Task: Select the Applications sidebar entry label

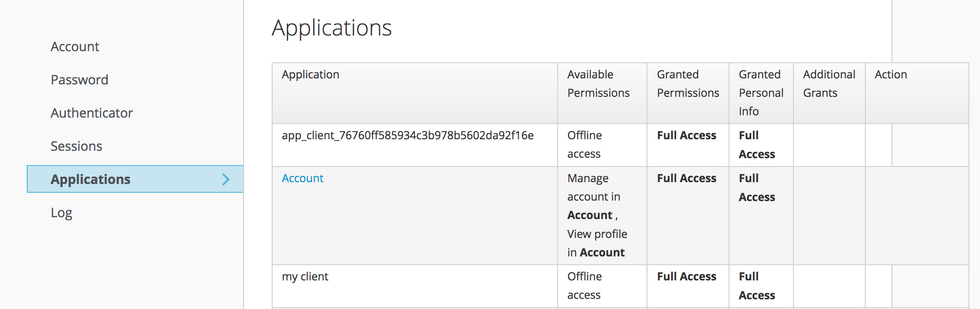Action: click(91, 179)
